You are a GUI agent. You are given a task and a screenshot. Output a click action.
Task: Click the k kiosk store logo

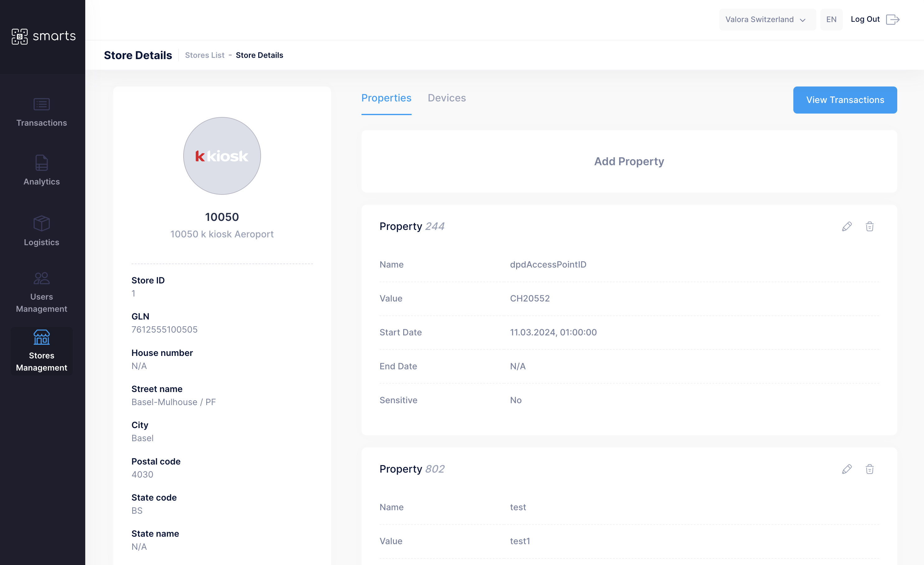[222, 156]
